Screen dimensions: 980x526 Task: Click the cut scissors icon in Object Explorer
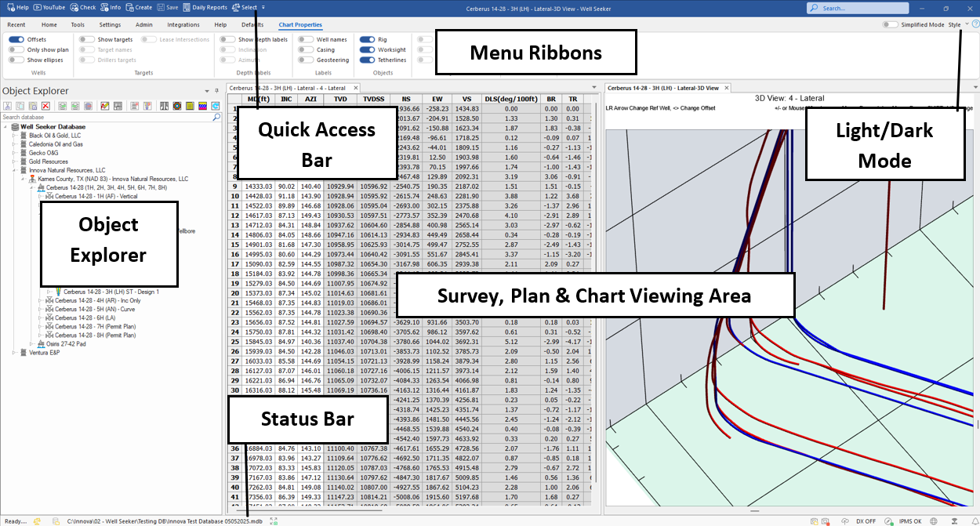[7, 106]
